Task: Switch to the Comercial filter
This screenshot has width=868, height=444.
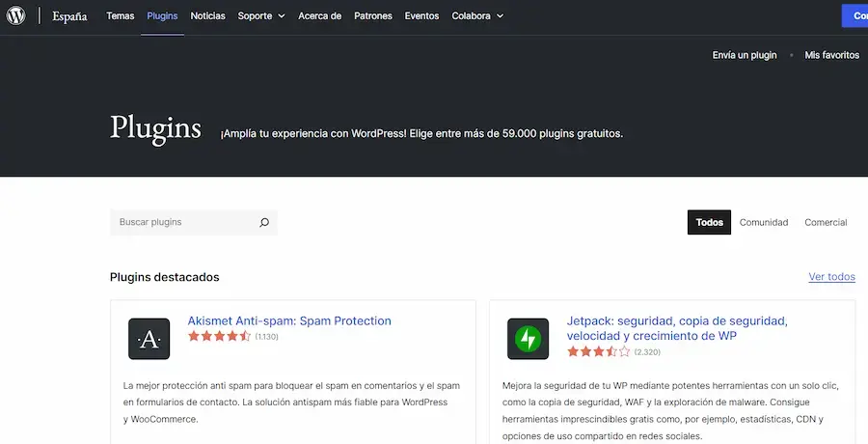Action: [x=826, y=223]
